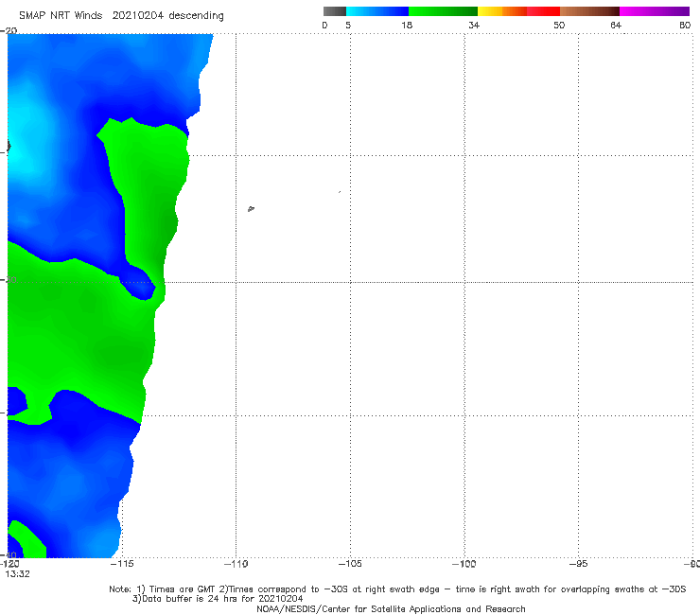Click the gray segment of the color bar
Image resolution: width=700 pixels, height=615 pixels.
point(335,11)
